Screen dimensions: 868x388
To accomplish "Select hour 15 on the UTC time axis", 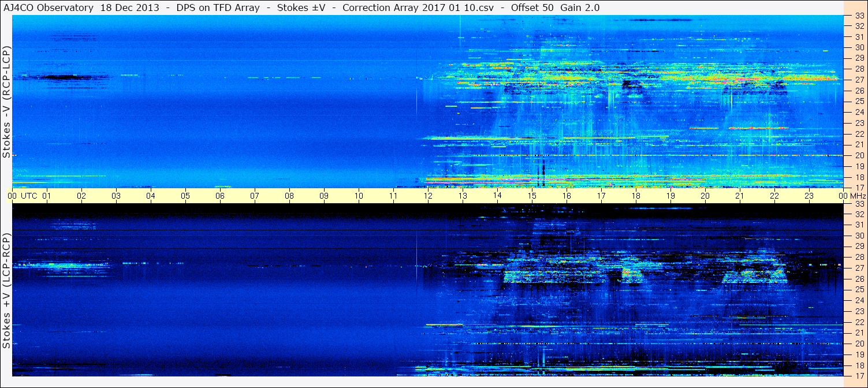I will click(532, 196).
